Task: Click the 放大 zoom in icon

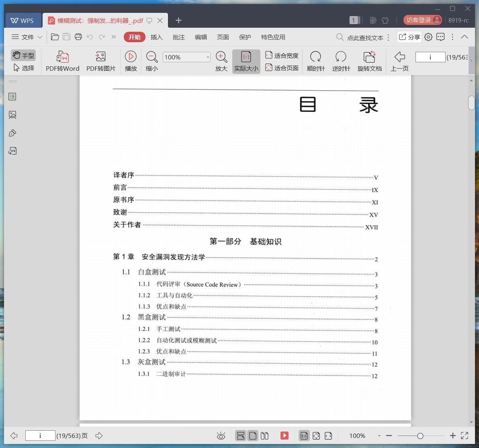Action: pos(221,61)
